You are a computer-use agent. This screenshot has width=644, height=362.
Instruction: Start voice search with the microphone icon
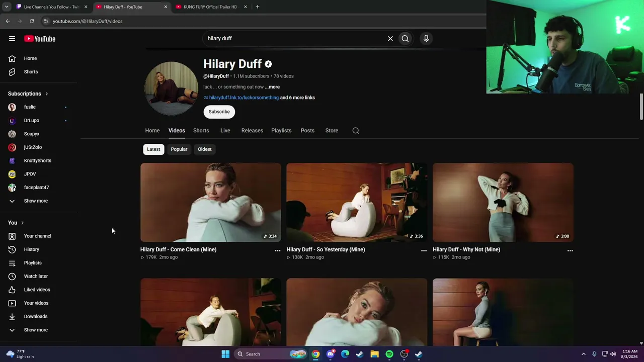tap(426, 38)
